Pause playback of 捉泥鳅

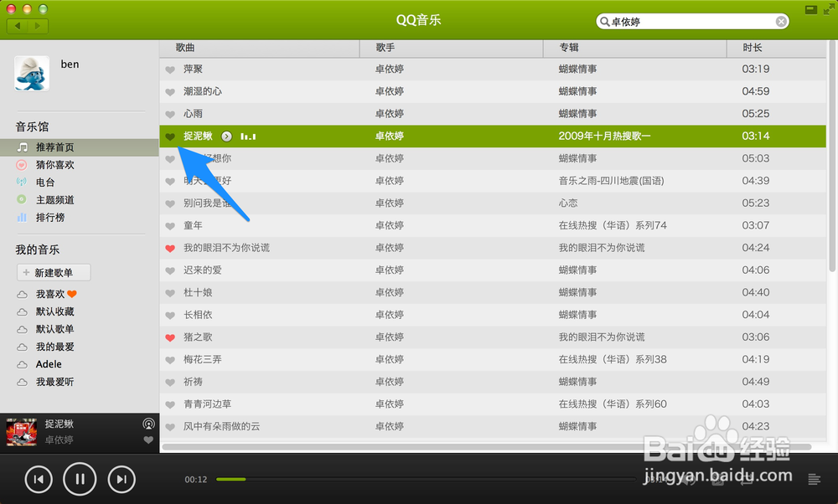click(80, 479)
